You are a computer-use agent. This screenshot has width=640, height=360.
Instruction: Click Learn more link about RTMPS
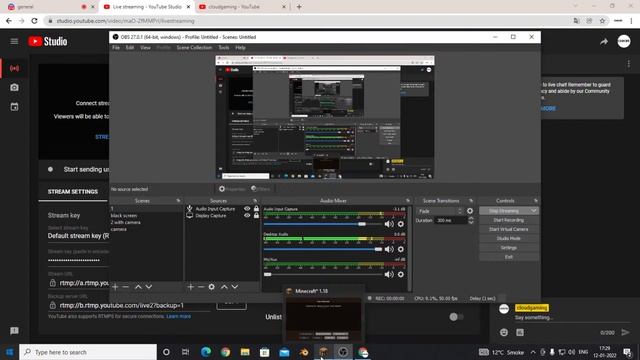click(178, 316)
